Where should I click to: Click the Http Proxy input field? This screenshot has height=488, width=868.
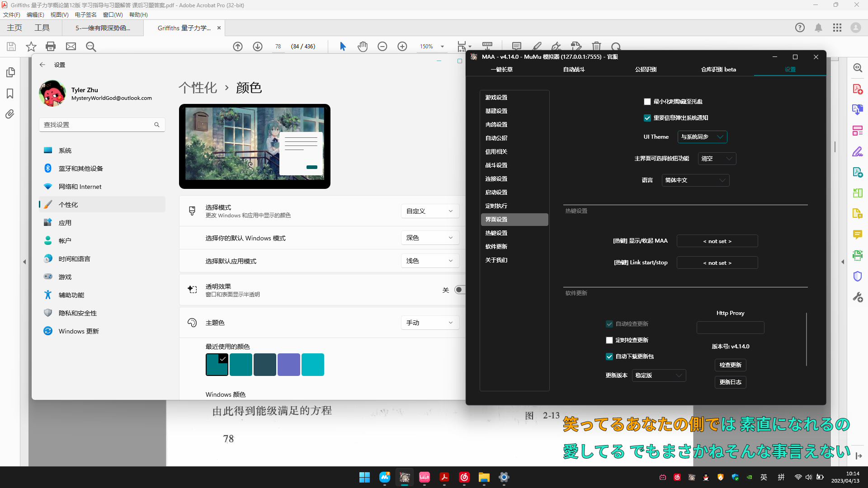click(730, 328)
